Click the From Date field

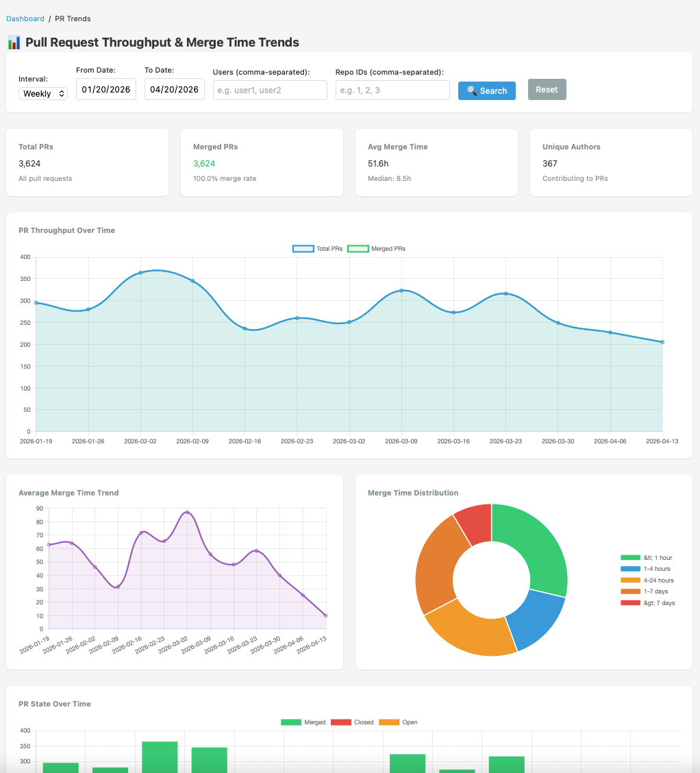coord(106,89)
